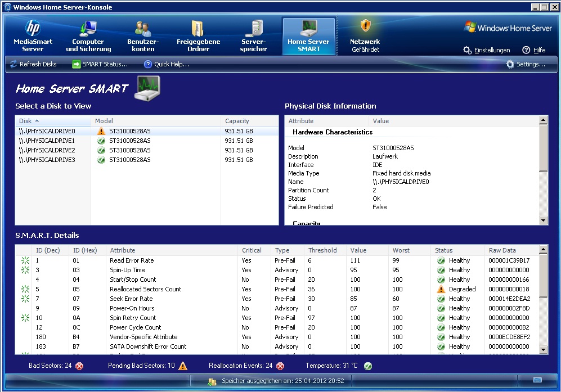Click the Physical Disk Information scrollbar thumb
Viewport: 561px width, 392px height.
coord(543,148)
